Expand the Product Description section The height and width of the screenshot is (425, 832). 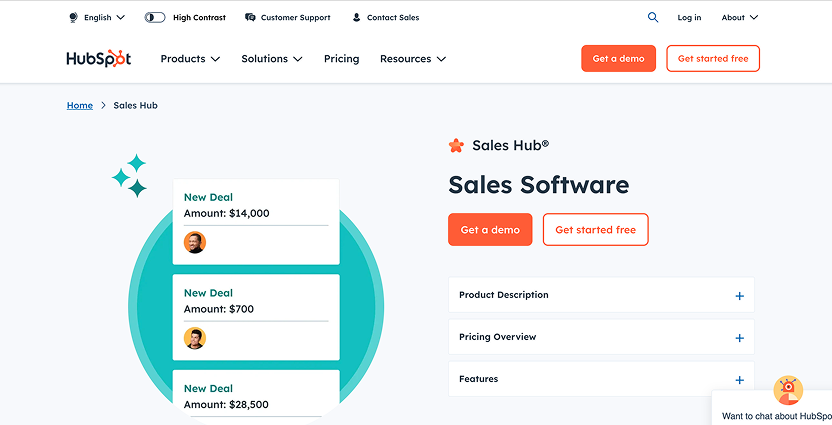601,295
